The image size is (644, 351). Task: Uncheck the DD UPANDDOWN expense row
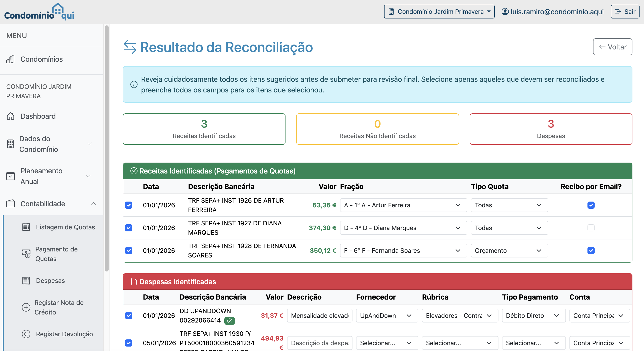pos(129,316)
